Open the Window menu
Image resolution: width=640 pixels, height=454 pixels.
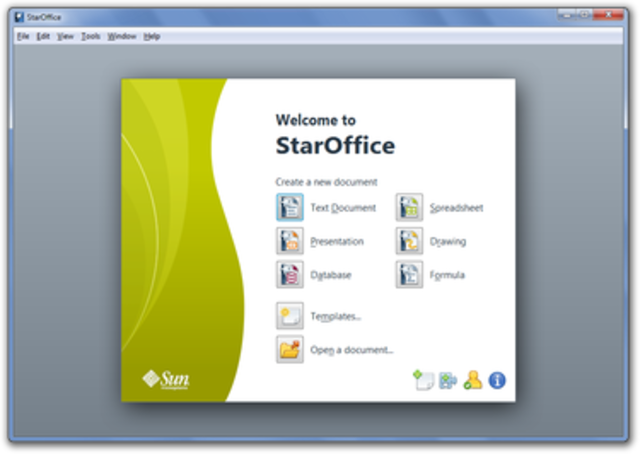(x=122, y=36)
